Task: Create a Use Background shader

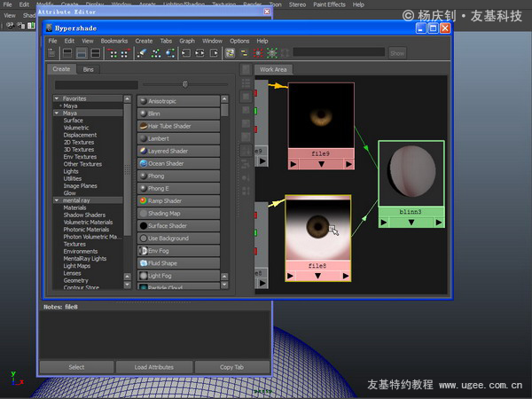Action: pos(179,239)
